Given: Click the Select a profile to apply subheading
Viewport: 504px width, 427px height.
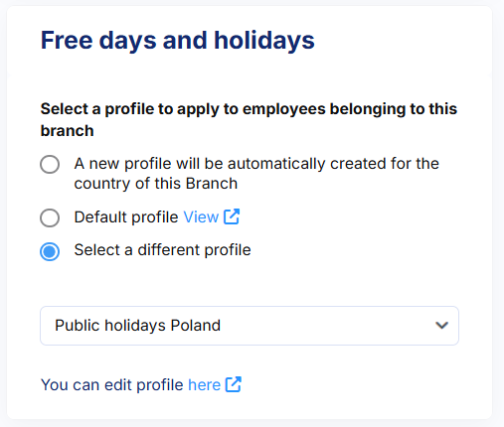Looking at the screenshot, I should (x=249, y=120).
